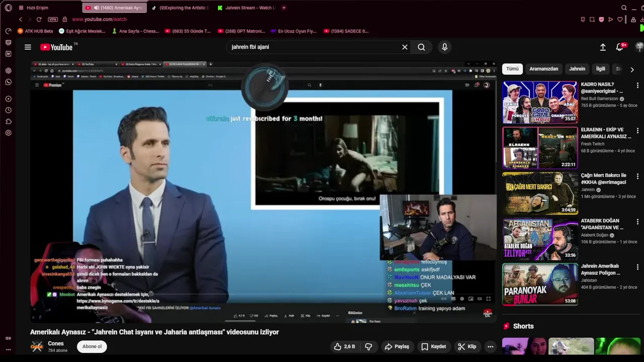Open options for Jahrein Amerikalı Aynasız Poligon
The image size is (644, 362).
point(637,267)
